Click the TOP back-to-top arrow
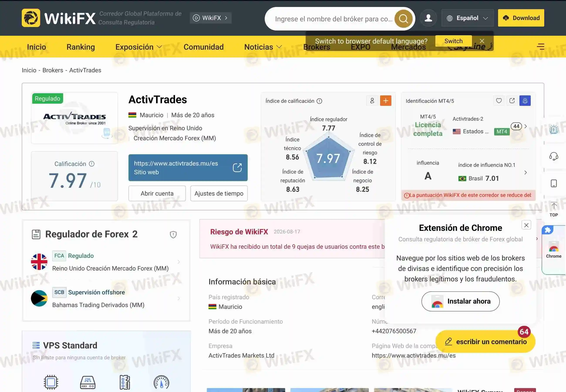Screen dimensions: 566x392 (554, 210)
